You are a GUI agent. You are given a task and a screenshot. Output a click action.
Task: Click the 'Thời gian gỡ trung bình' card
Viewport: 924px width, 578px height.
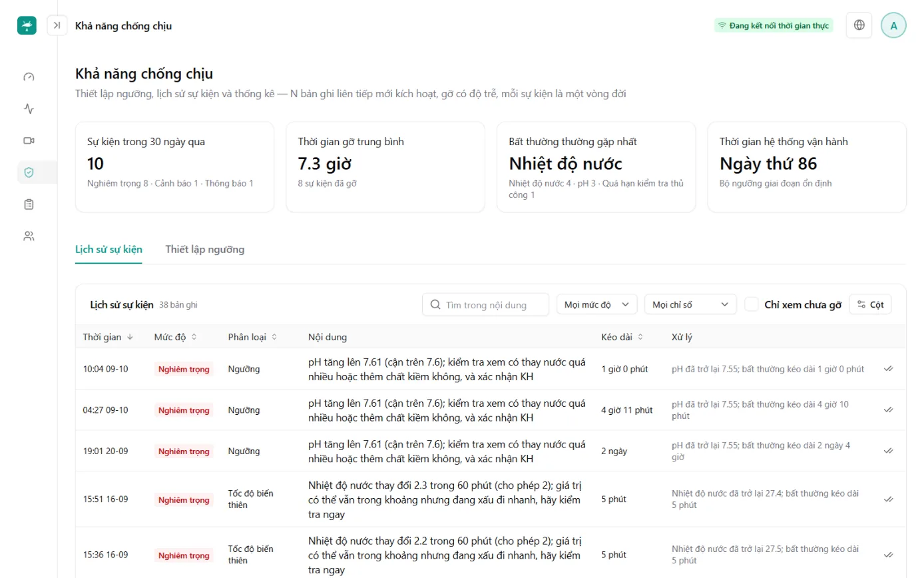[385, 167]
